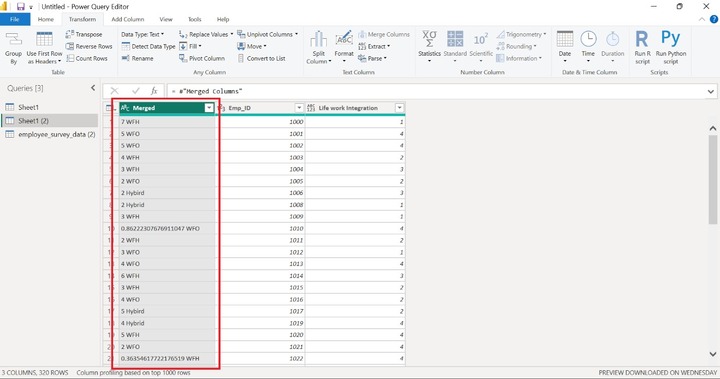This screenshot has width=720, height=379.
Task: Open the help question mark icon
Action: [x=714, y=19]
